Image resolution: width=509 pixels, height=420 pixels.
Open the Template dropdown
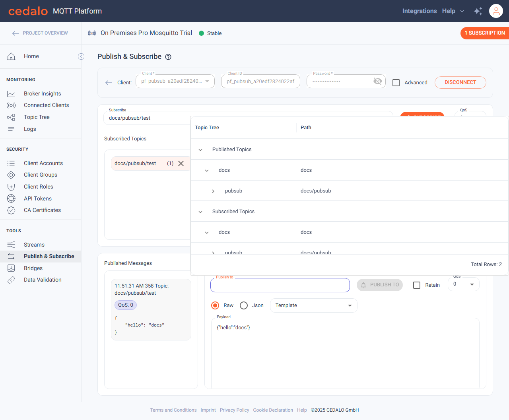click(314, 305)
